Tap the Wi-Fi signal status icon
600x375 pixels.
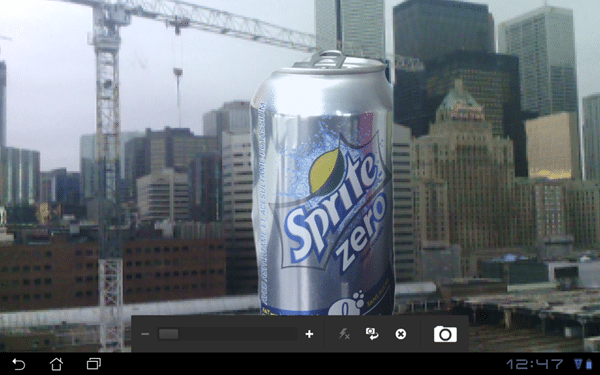(578, 364)
